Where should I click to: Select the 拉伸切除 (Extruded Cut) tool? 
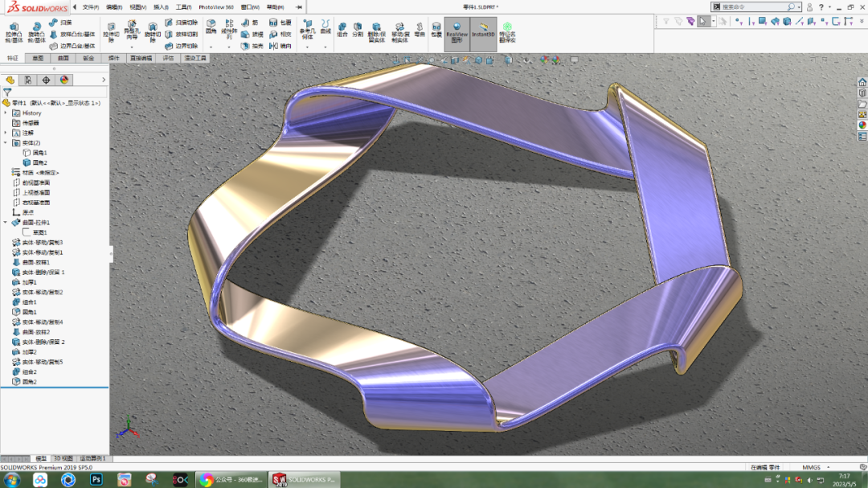[x=110, y=32]
